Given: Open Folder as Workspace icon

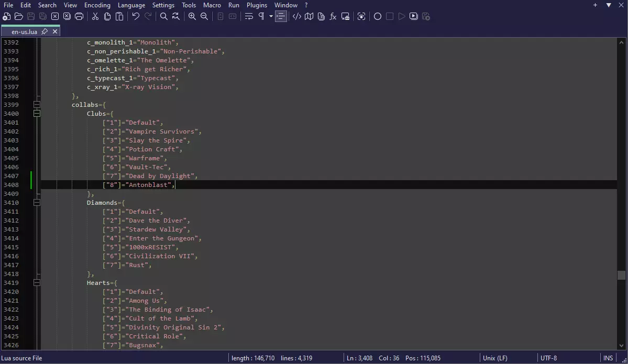Looking at the screenshot, I should point(345,16).
